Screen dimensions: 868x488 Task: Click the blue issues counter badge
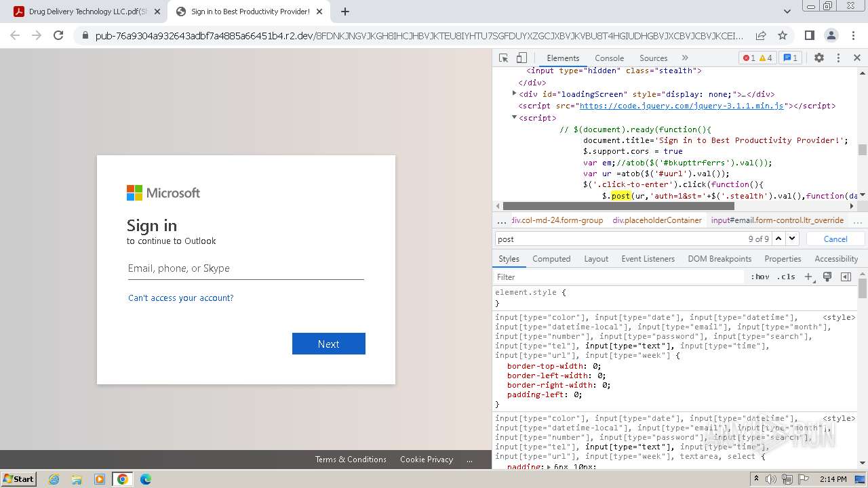tap(790, 58)
